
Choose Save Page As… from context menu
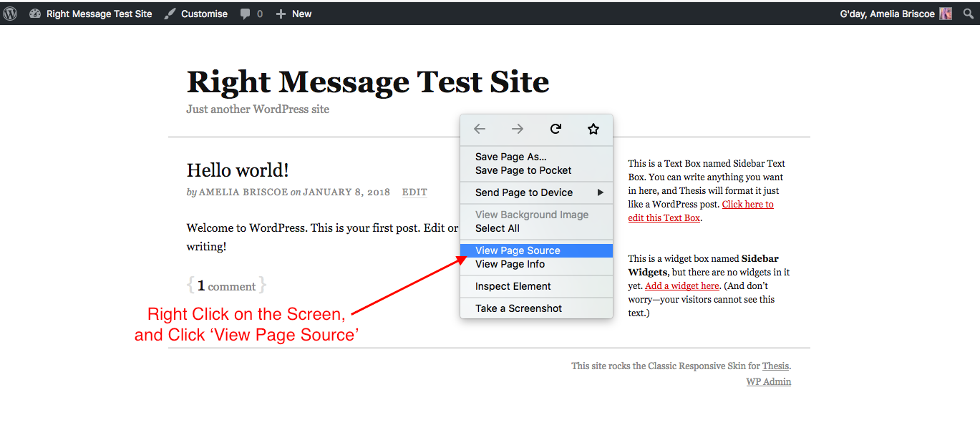[536, 157]
